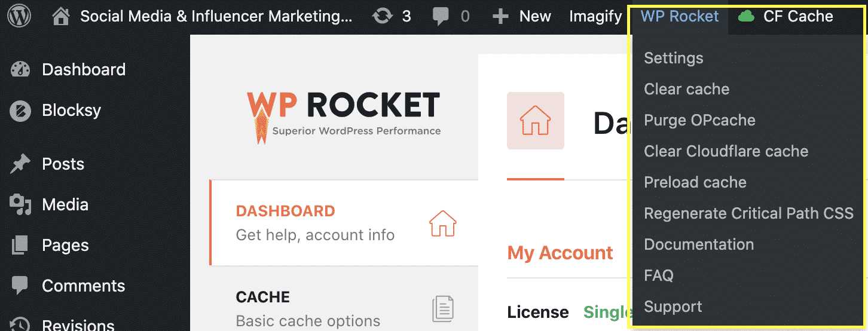Open Dashboard in the admin sidebar
Image resolution: width=868 pixels, height=331 pixels.
click(84, 70)
